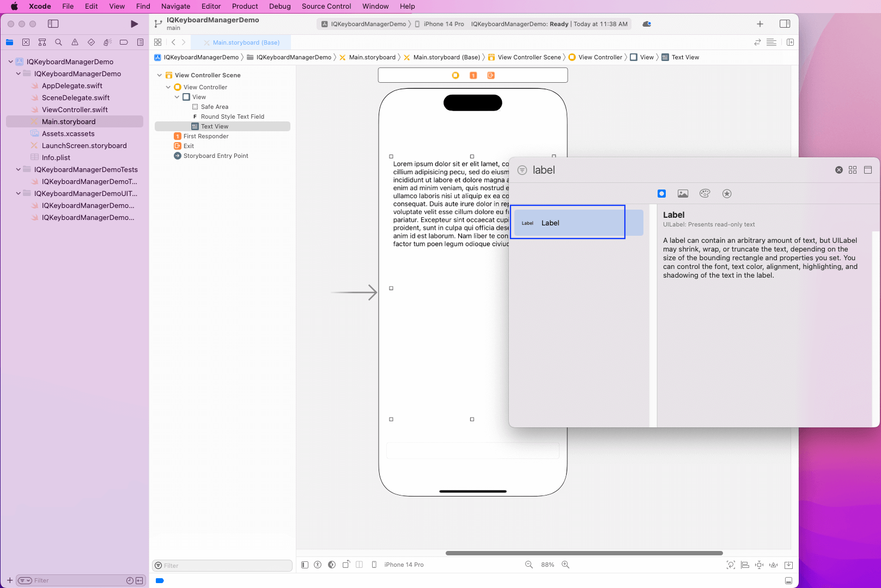Toggle the left navigator sidebar
The image size is (881, 588).
pyautogui.click(x=53, y=24)
